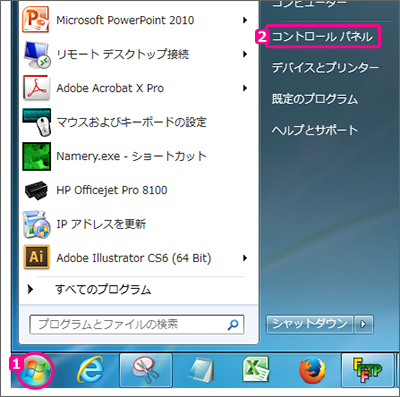Open 既定のプログラム

(x=315, y=99)
